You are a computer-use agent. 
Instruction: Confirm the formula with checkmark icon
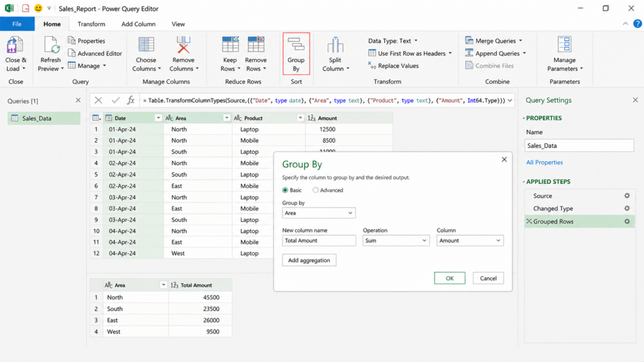(x=116, y=100)
